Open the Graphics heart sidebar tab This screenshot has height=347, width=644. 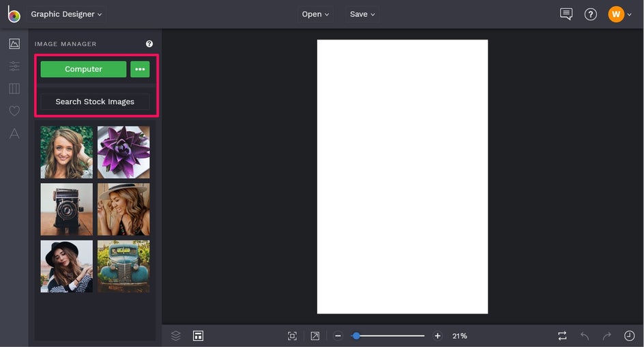click(x=14, y=111)
